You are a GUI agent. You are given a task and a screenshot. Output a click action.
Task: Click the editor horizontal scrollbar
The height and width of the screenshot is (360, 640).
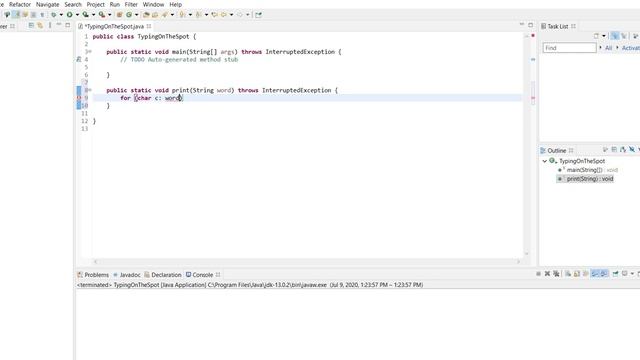[x=307, y=262]
